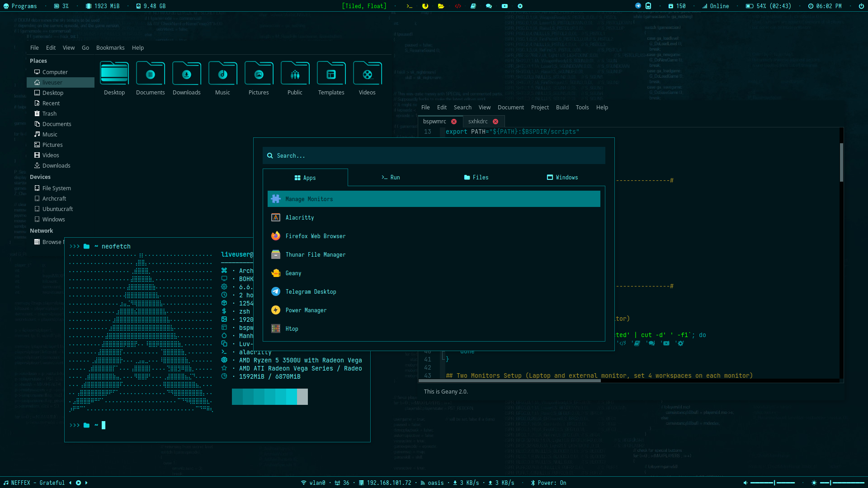This screenshot has width=868, height=488.
Task: Switch to the Windows tab in launcher
Action: (562, 177)
